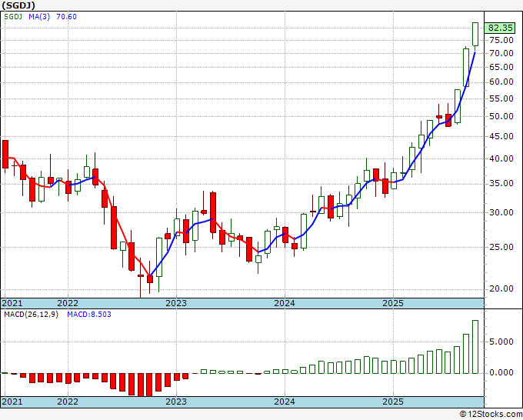Click the 82.35 current price label

point(500,28)
